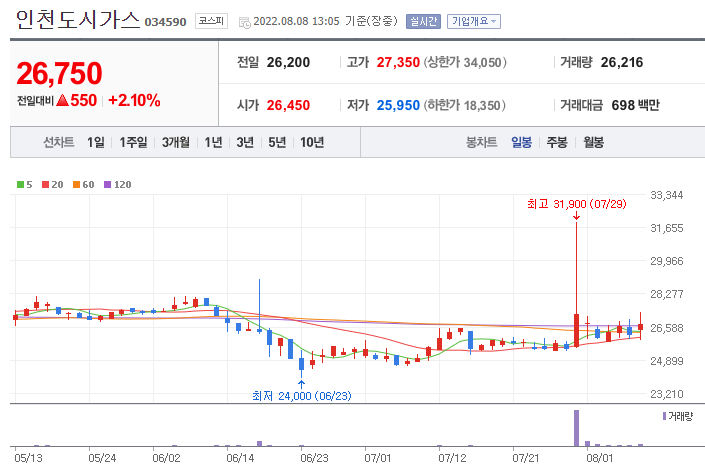This screenshot has width=705, height=470.
Task: Click previous close value 26,200
Action: click(288, 62)
